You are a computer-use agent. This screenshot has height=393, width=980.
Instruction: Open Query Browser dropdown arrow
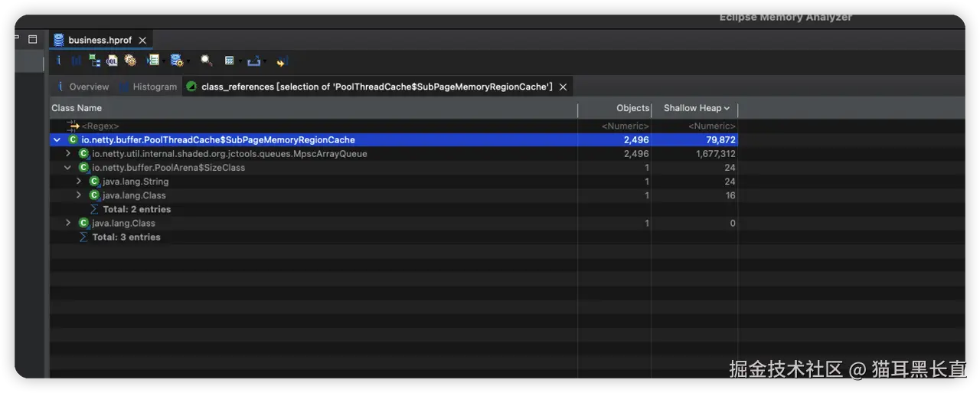point(188,61)
